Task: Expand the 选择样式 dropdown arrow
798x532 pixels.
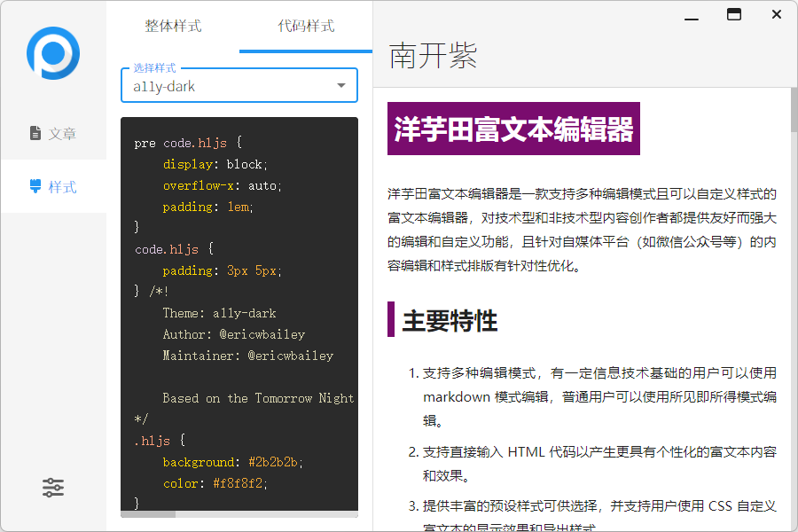Action: point(341,86)
